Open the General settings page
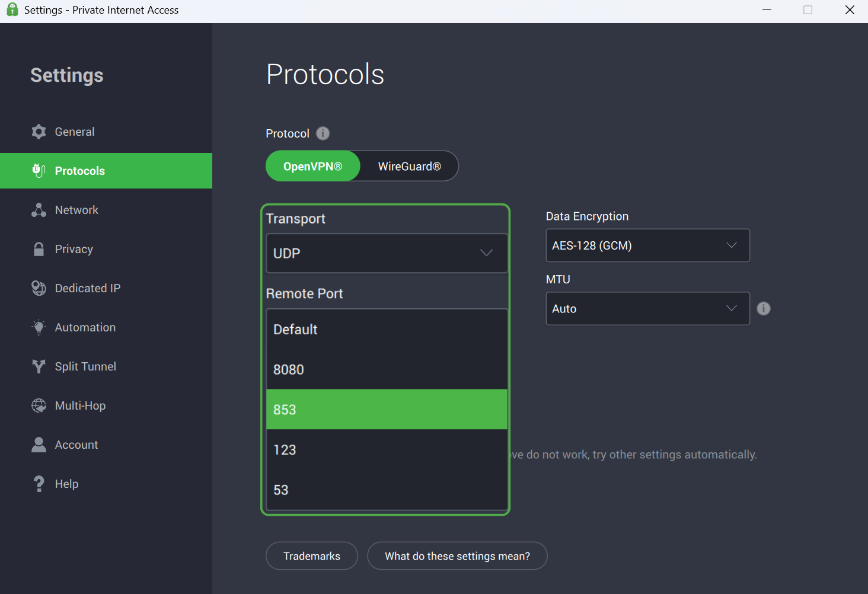This screenshot has width=868, height=594. 106,132
